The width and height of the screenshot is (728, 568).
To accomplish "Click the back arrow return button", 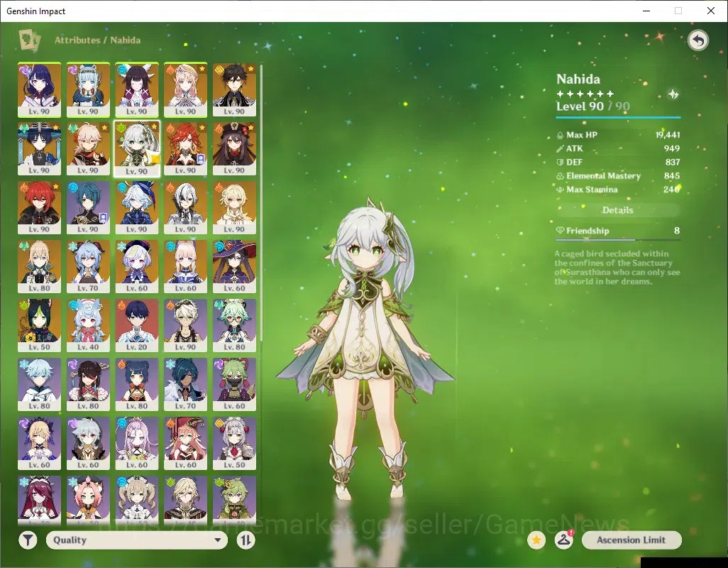I will click(697, 40).
